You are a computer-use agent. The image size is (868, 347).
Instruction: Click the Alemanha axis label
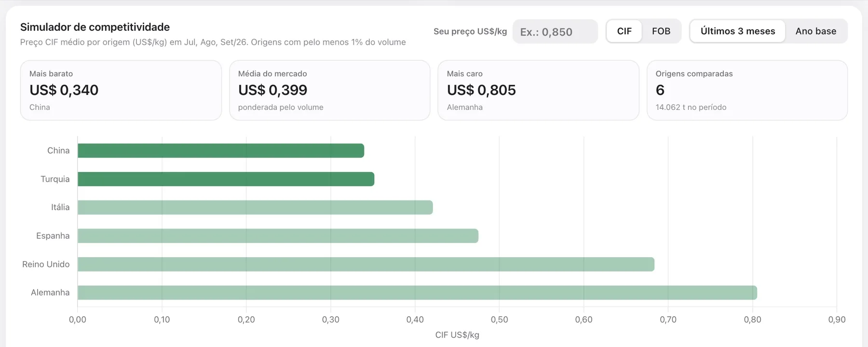[50, 293]
